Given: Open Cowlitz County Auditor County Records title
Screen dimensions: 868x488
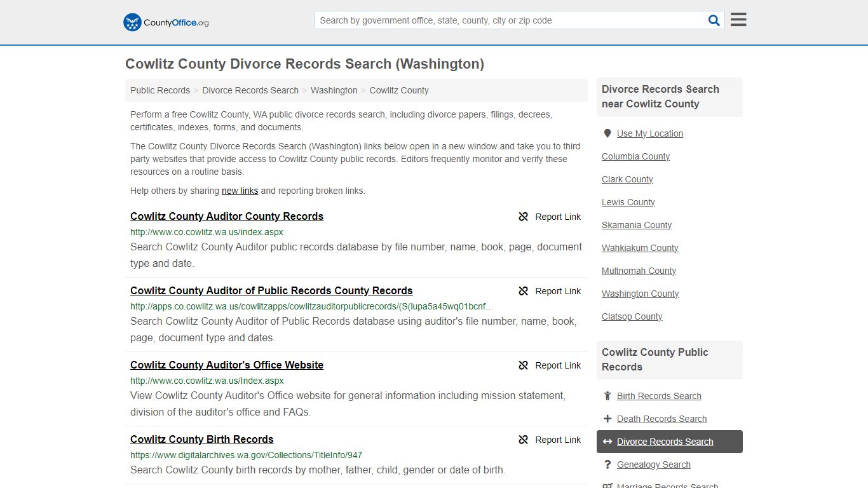Looking at the screenshot, I should point(227,216).
